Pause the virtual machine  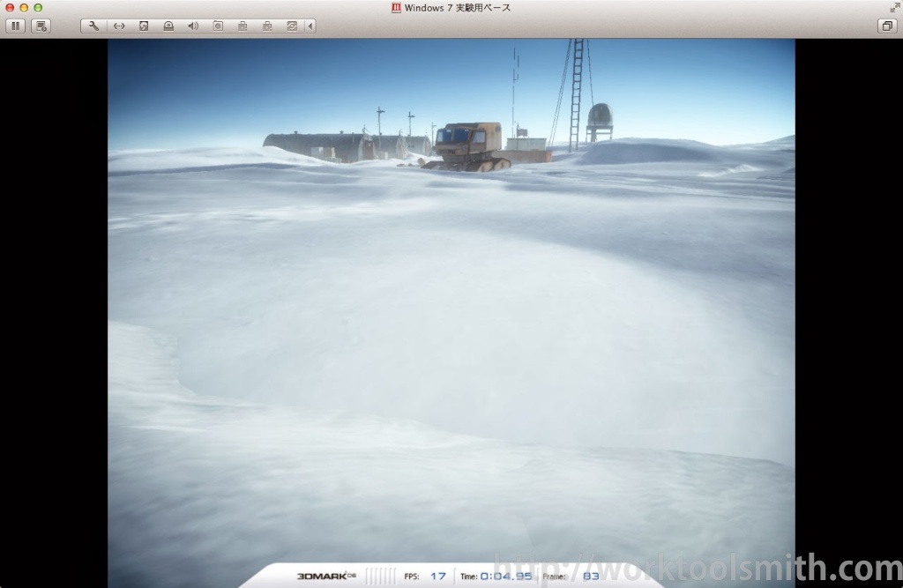tap(16, 26)
